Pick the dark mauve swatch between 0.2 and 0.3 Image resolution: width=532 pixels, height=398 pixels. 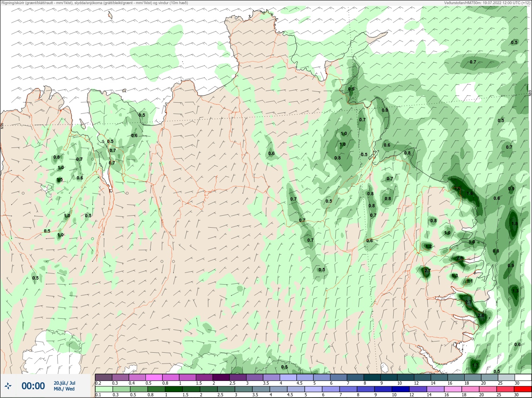click(x=103, y=378)
